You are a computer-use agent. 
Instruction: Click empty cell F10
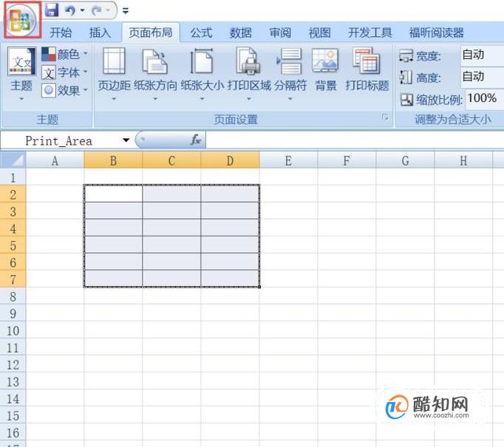point(347,330)
